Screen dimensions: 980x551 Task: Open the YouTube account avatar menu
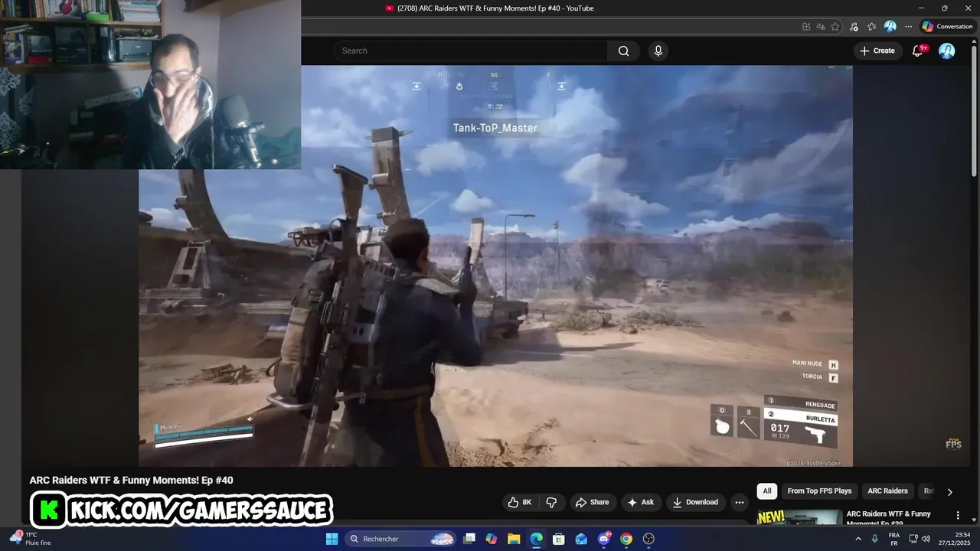pos(947,51)
